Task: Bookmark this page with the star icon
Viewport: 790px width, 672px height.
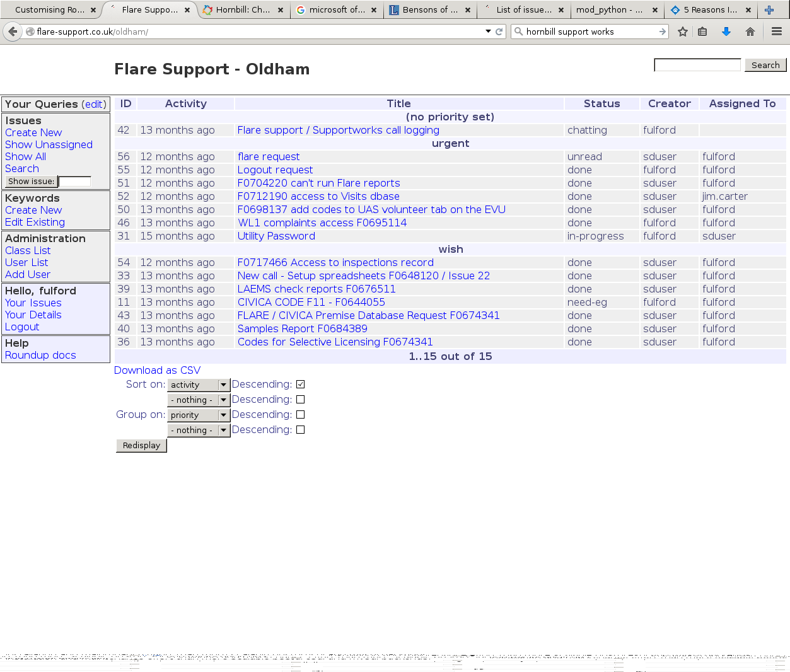Action: pyautogui.click(x=683, y=32)
